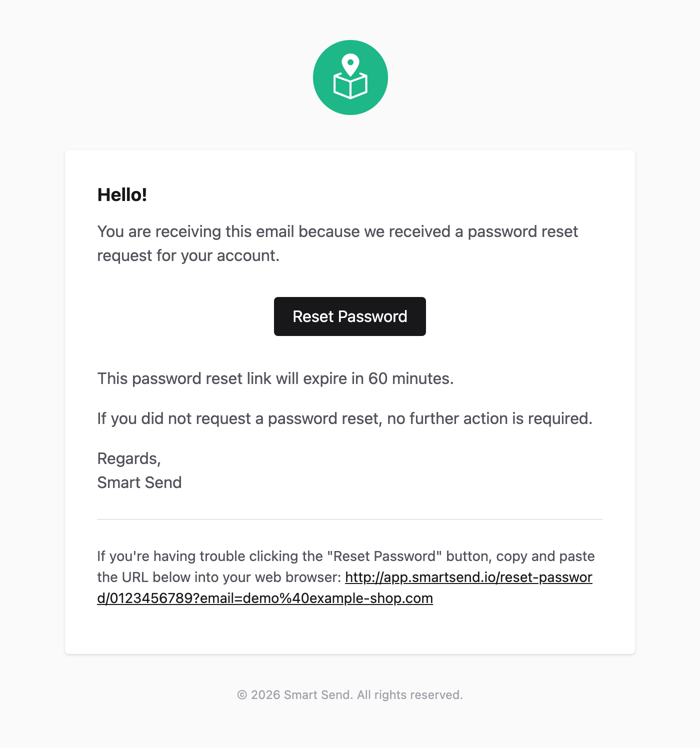Click the Reset Password button

click(349, 316)
